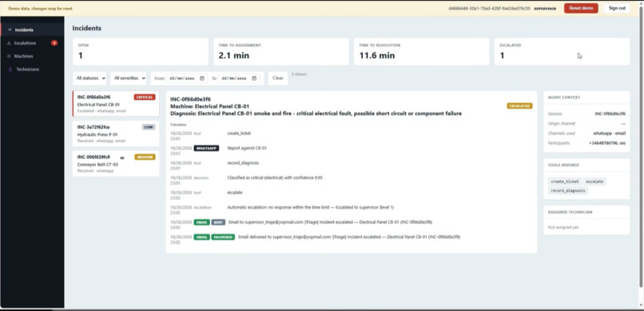Screen dimensions: 644x311
Task: Click the CRITICAL severity badge
Action: point(145,98)
